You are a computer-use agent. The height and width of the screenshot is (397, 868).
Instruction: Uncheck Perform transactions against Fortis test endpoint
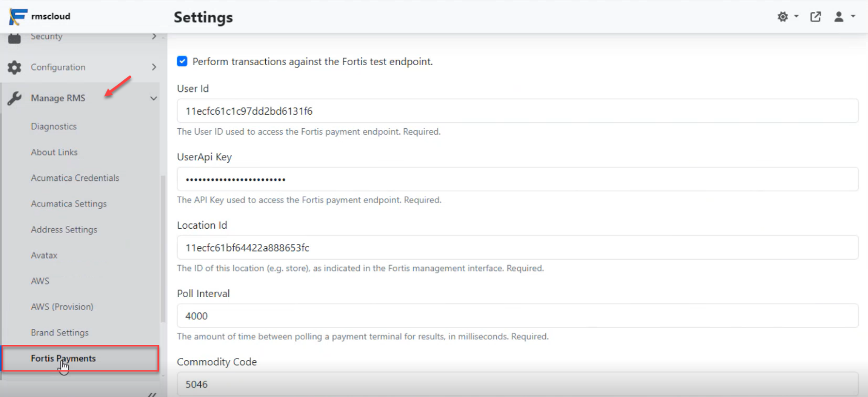click(x=182, y=61)
